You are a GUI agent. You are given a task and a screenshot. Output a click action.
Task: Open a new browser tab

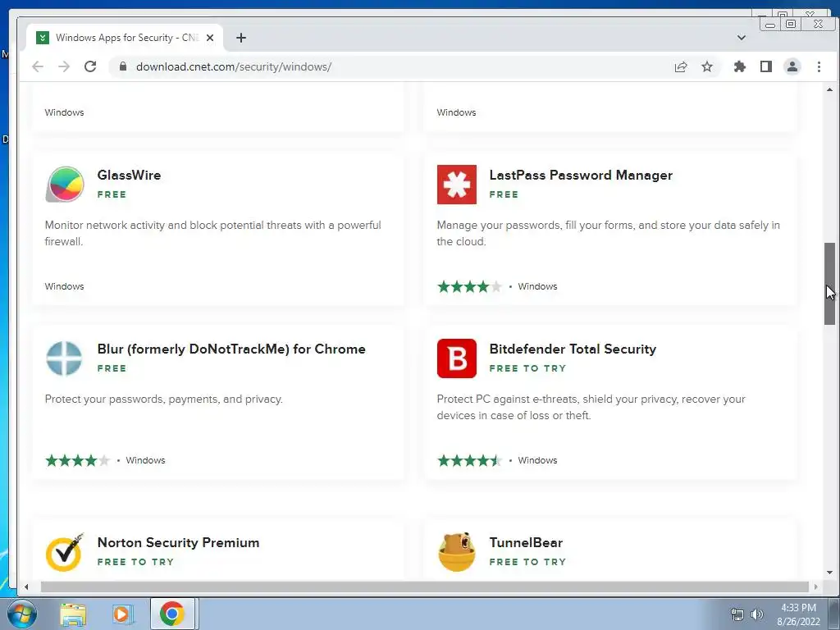241,38
